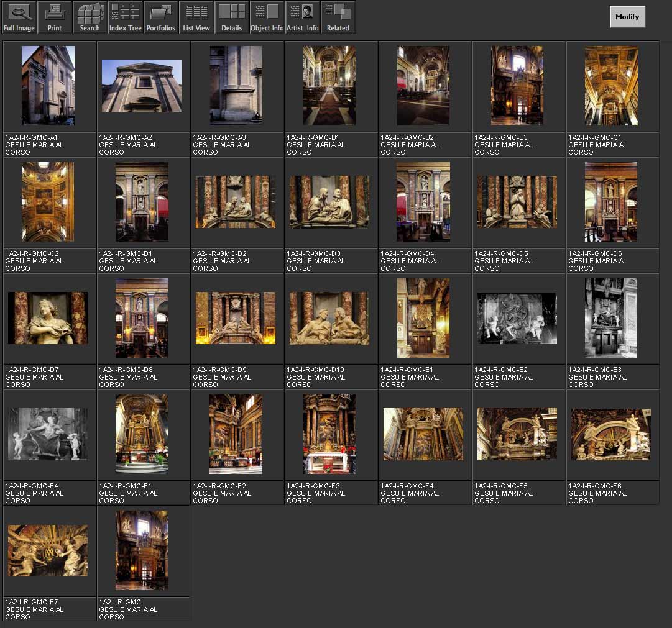Click caption text 1A2-I-R-GMC-D10
Screen dimensions: 672x628
pos(315,370)
